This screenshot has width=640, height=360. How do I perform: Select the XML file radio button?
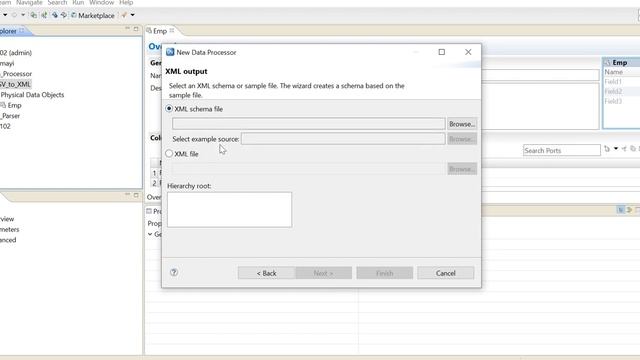pyautogui.click(x=169, y=153)
